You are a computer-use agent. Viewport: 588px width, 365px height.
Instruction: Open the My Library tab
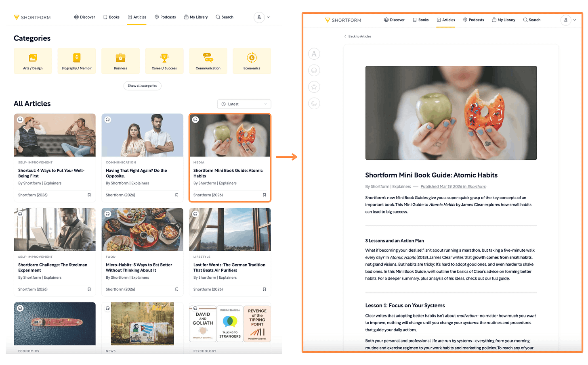click(x=196, y=17)
